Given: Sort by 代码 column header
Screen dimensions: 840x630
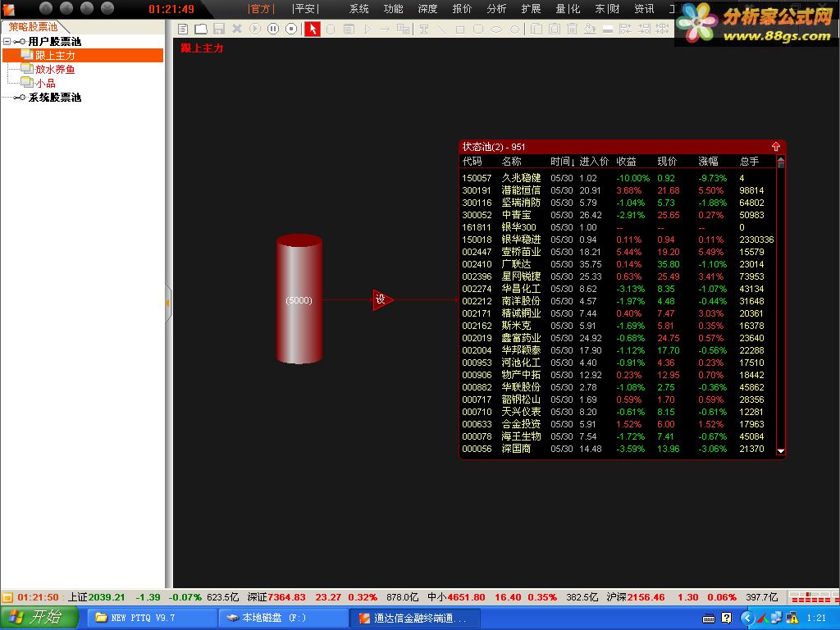Looking at the screenshot, I should click(x=472, y=162).
